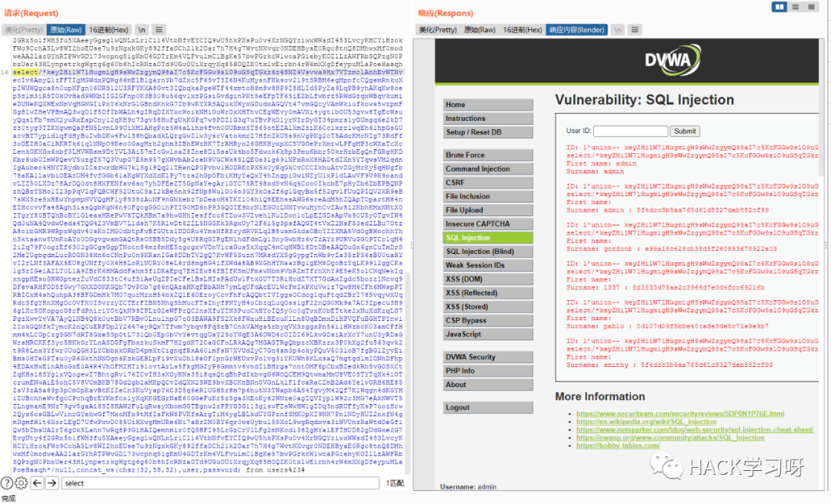The height and width of the screenshot is (504, 831).
Task: Open DVWA Home menu item
Action: pos(488,105)
